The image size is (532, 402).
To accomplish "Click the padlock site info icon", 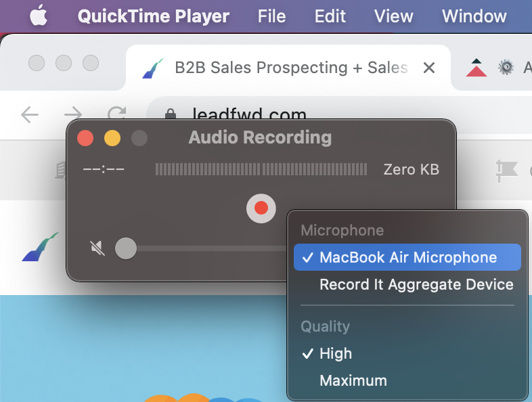I will click(x=171, y=114).
